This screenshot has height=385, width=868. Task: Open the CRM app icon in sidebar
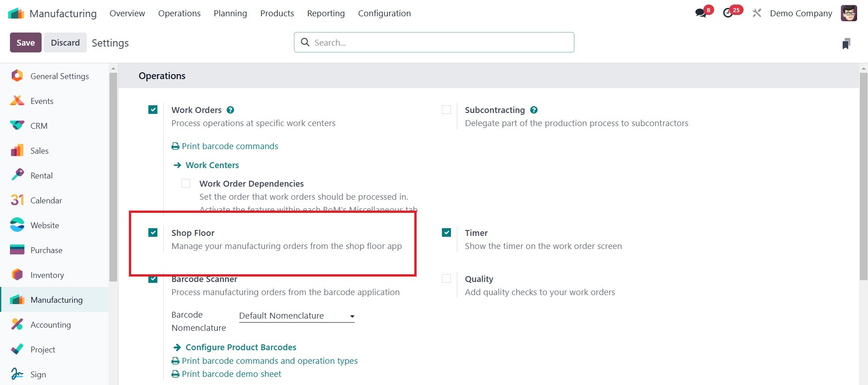pyautogui.click(x=17, y=126)
